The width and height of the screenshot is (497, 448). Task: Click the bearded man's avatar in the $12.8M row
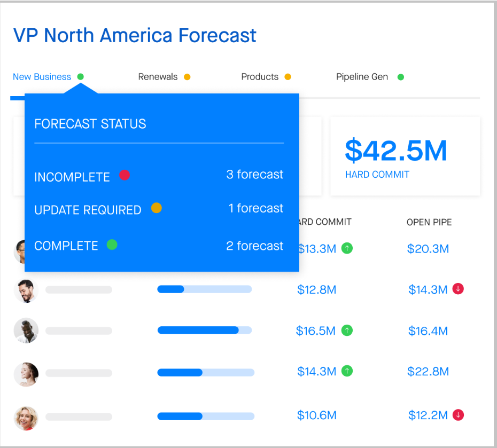26,290
